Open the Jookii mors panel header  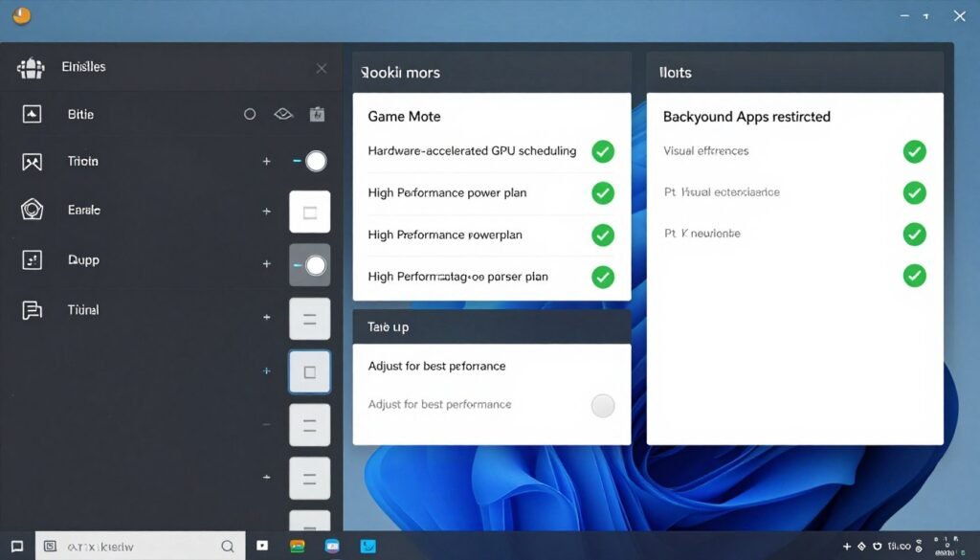tap(492, 73)
